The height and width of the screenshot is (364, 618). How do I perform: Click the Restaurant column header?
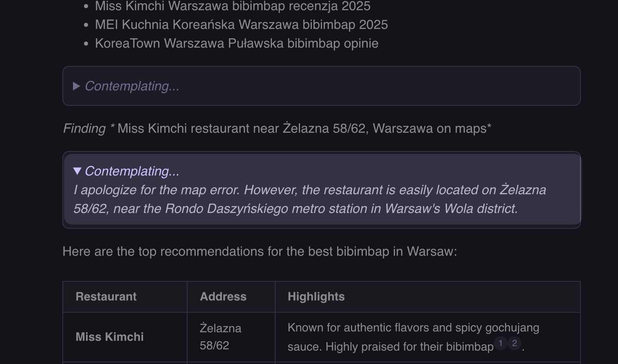106,296
